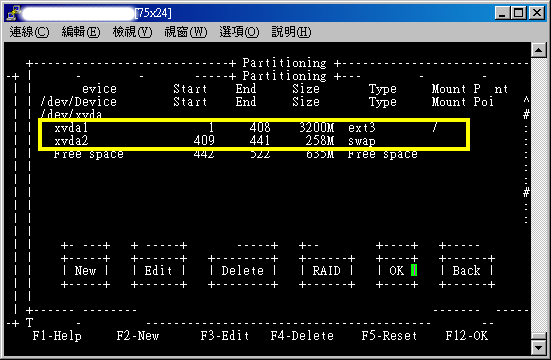The height and width of the screenshot is (360, 551).
Task: Click the ext3 type cell
Action: click(x=362, y=128)
